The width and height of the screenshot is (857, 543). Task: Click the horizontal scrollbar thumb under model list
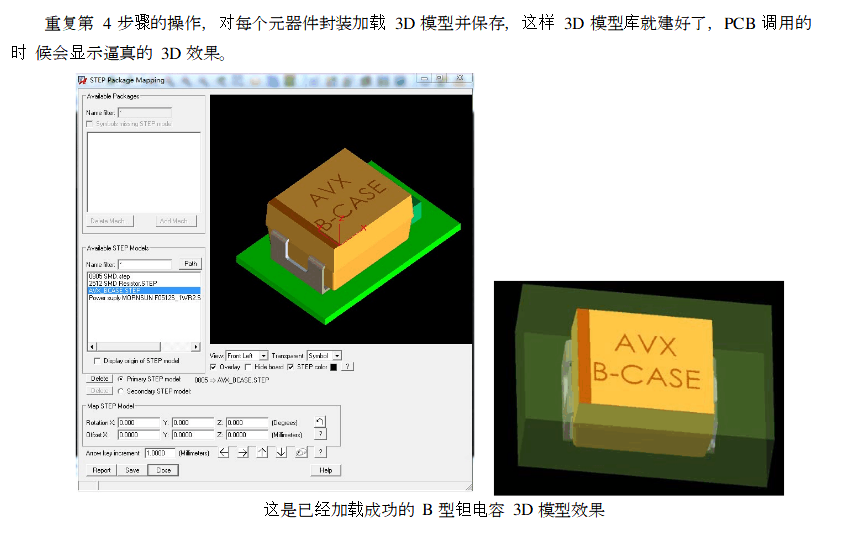[x=128, y=347]
